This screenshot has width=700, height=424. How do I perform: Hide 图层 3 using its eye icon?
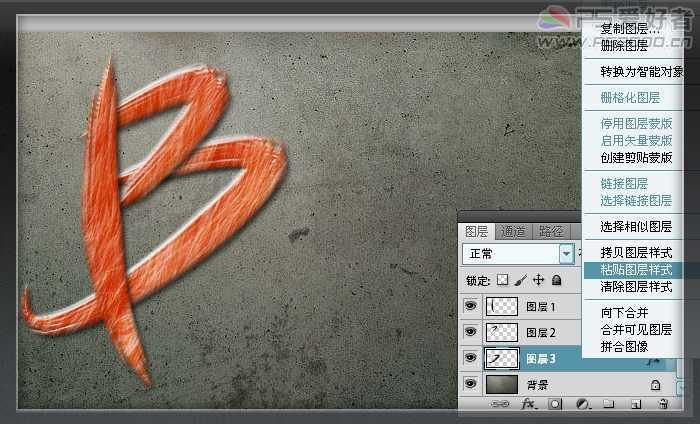coord(470,357)
